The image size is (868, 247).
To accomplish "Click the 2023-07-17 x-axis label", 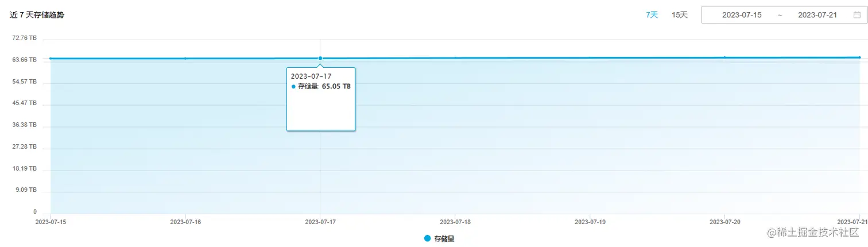I will pyautogui.click(x=320, y=221).
